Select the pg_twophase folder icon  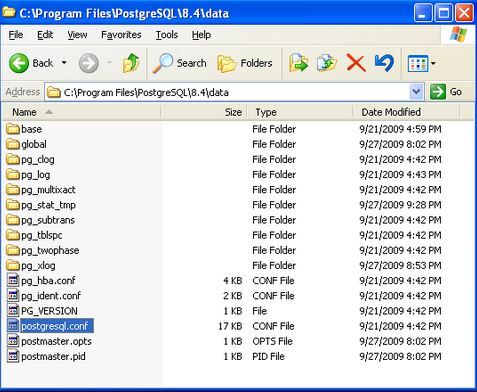[x=13, y=250]
